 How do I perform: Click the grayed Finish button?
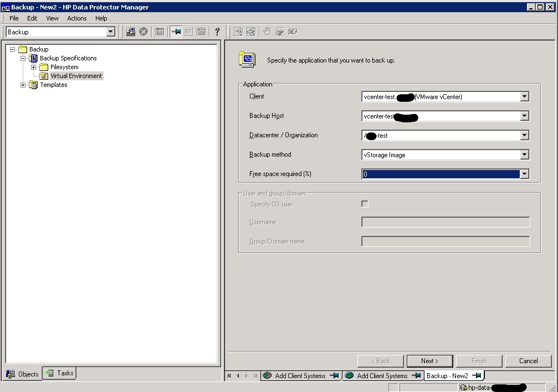point(479,361)
